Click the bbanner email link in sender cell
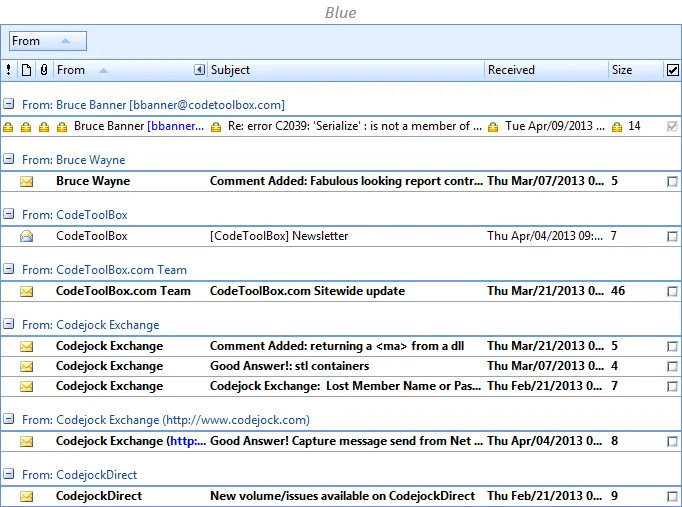 (x=175, y=126)
